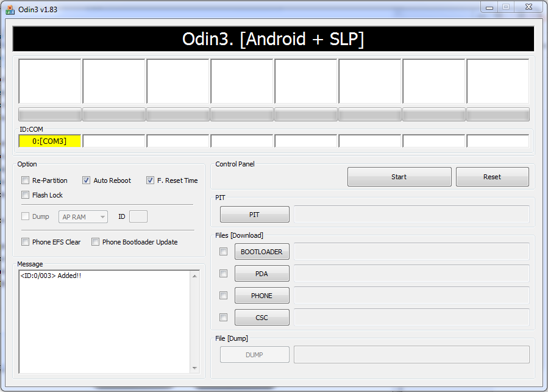Click the PDA file path field
Image resolution: width=548 pixels, height=392 pixels.
pos(411,274)
